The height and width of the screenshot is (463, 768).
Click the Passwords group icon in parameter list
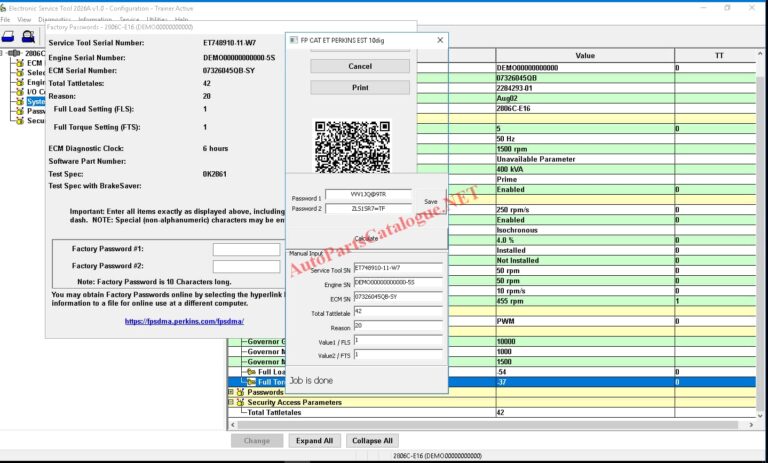[x=240, y=392]
